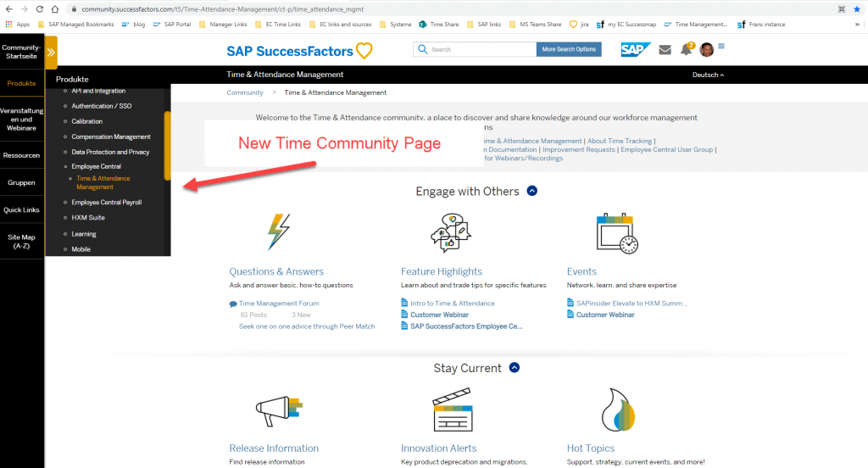868x468 pixels.
Task: Click the browser back arrow
Action: click(x=8, y=8)
